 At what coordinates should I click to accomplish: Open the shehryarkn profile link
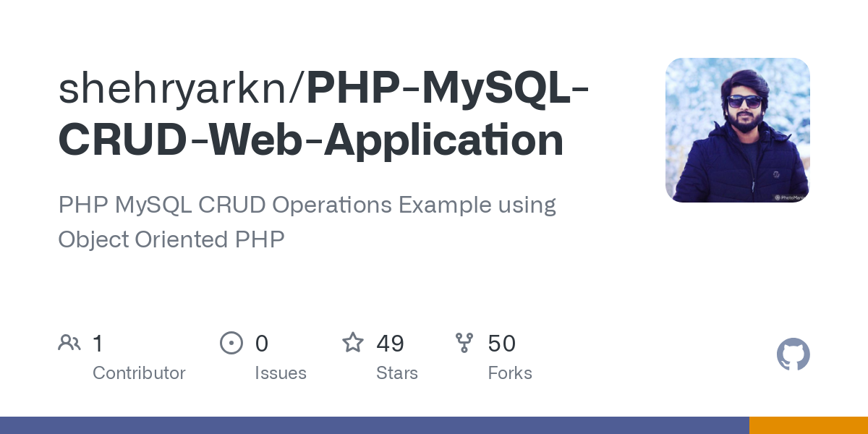pyautogui.click(x=174, y=88)
